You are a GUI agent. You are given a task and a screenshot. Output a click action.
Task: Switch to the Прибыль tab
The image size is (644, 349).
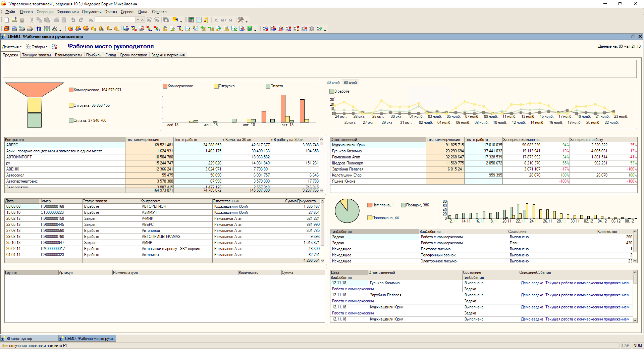94,55
